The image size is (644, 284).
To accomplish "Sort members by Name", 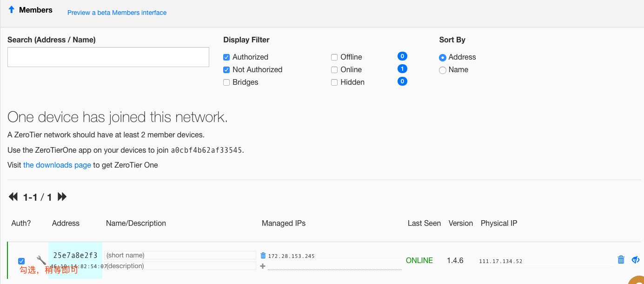I will tap(443, 70).
